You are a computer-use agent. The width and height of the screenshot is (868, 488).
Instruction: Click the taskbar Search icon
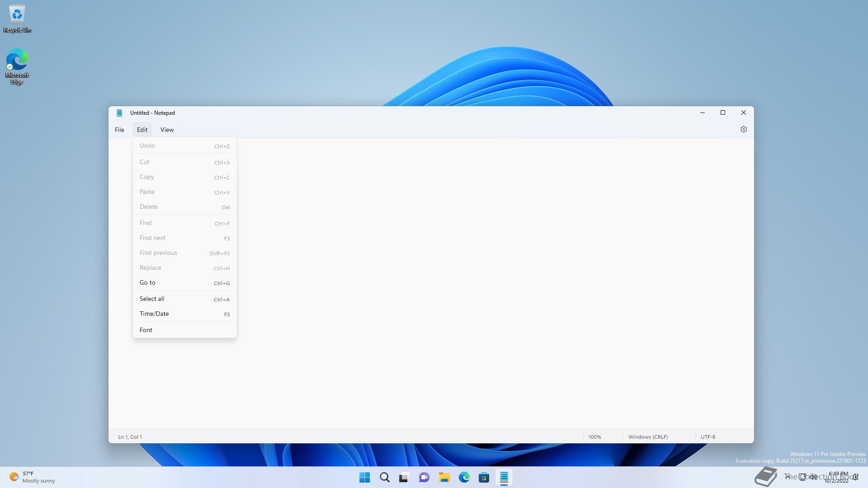pos(384,478)
